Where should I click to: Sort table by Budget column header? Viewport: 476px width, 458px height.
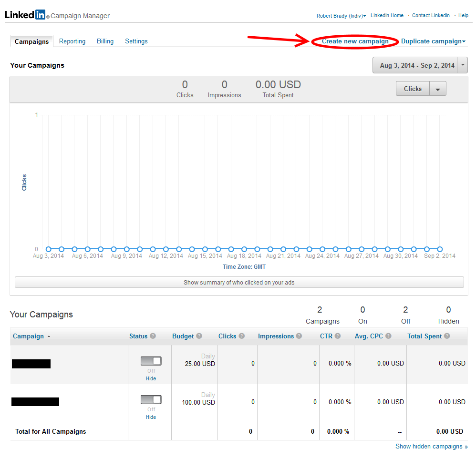[183, 336]
